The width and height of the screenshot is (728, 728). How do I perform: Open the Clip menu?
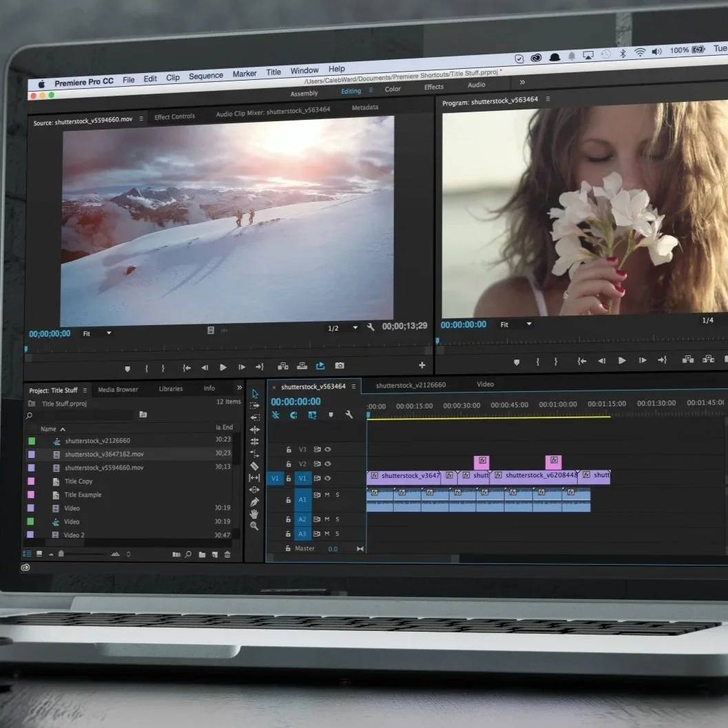pos(173,78)
